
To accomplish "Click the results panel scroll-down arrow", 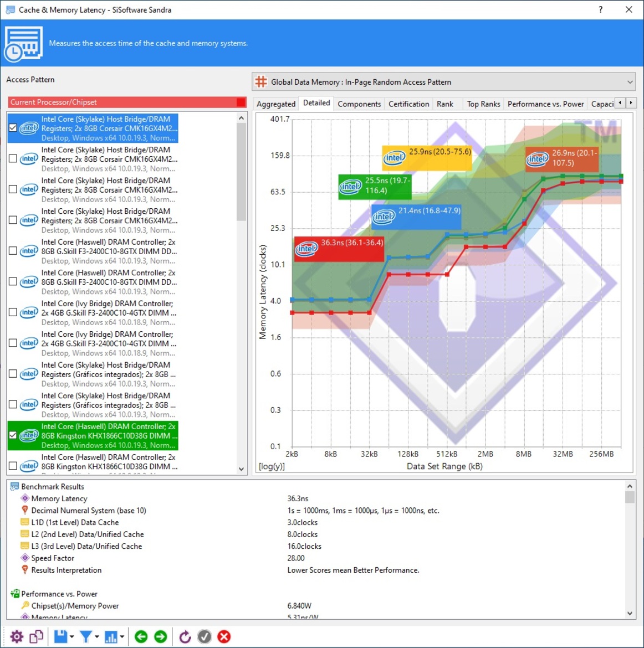I will pyautogui.click(x=630, y=614).
